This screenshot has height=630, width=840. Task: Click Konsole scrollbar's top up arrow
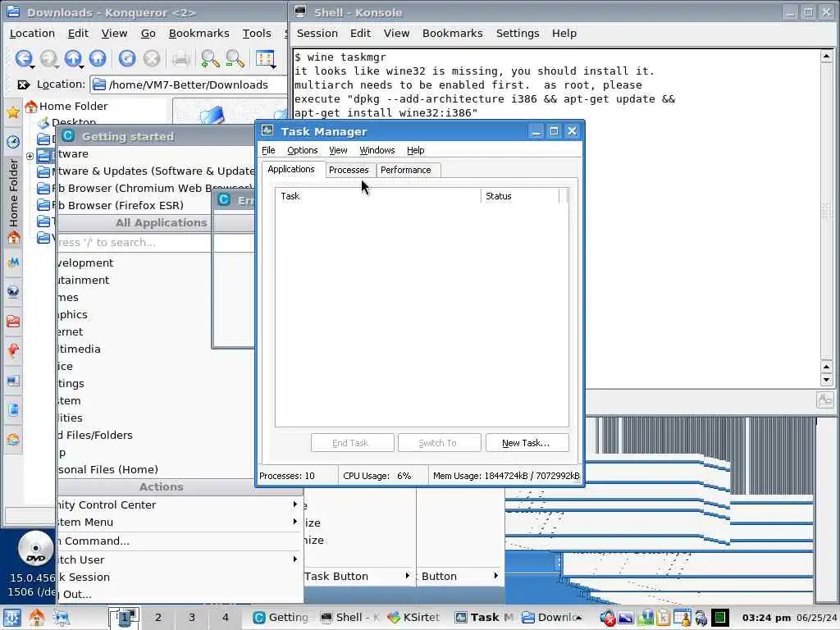(x=826, y=56)
